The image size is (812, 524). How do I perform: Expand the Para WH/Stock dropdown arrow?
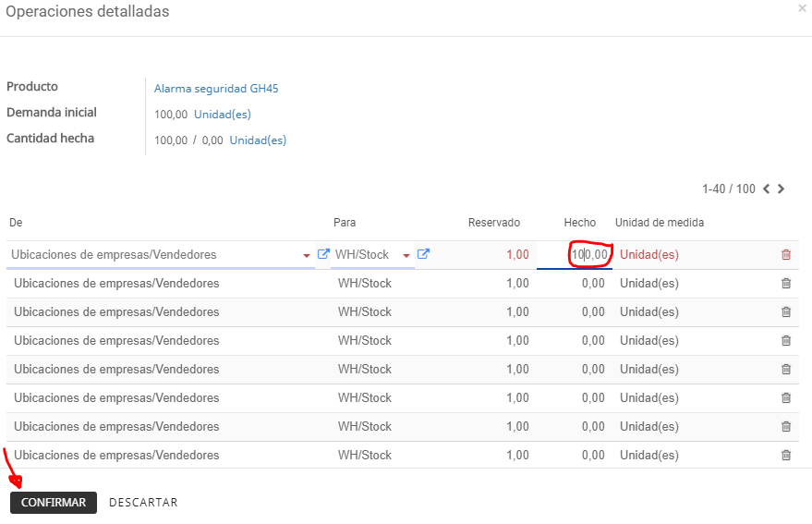pos(406,255)
